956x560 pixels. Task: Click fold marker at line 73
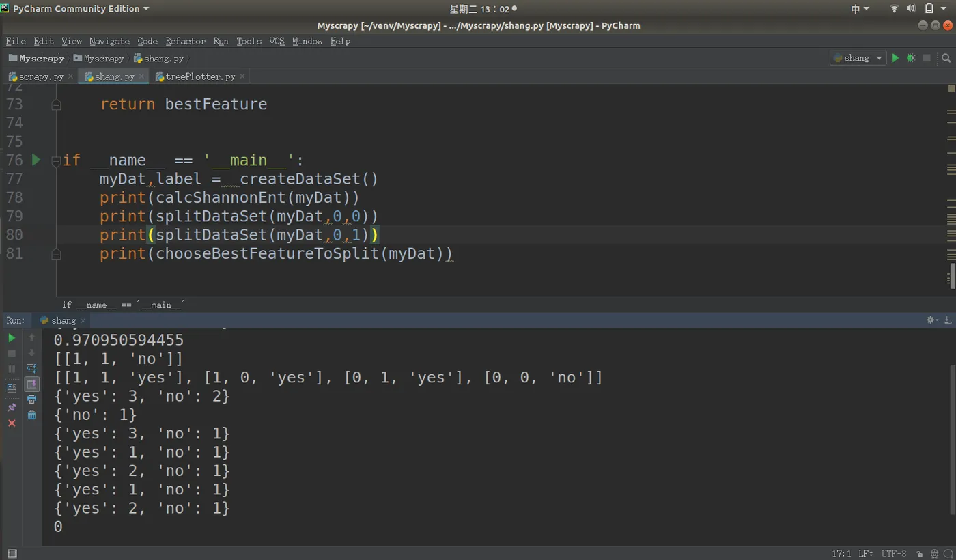point(56,104)
